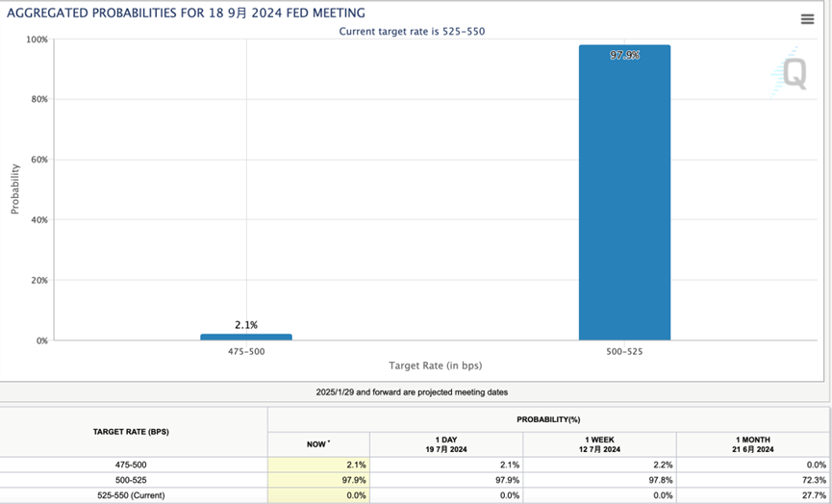Click the vertical 'Probability' y-axis title

(x=15, y=187)
